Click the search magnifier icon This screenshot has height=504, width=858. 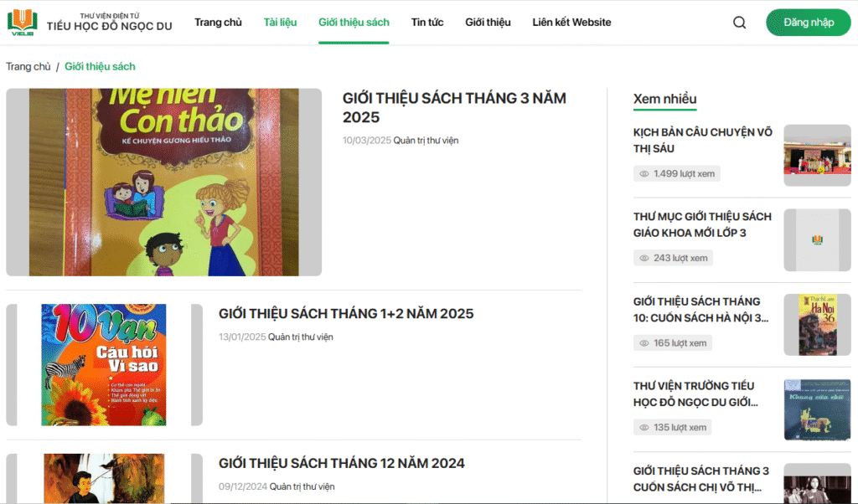(739, 23)
